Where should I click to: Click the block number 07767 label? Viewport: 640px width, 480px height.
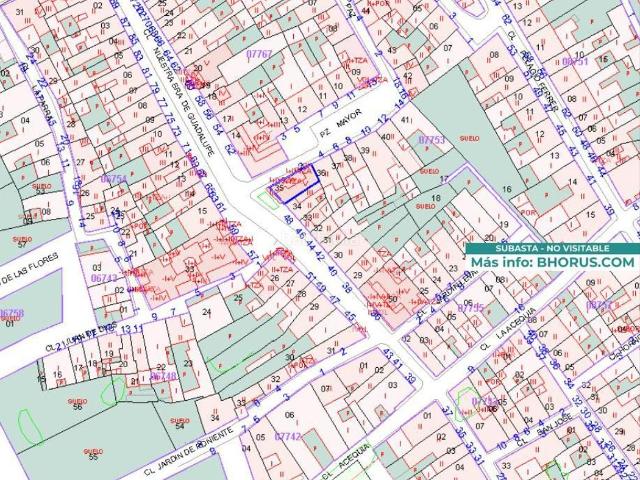point(259,52)
